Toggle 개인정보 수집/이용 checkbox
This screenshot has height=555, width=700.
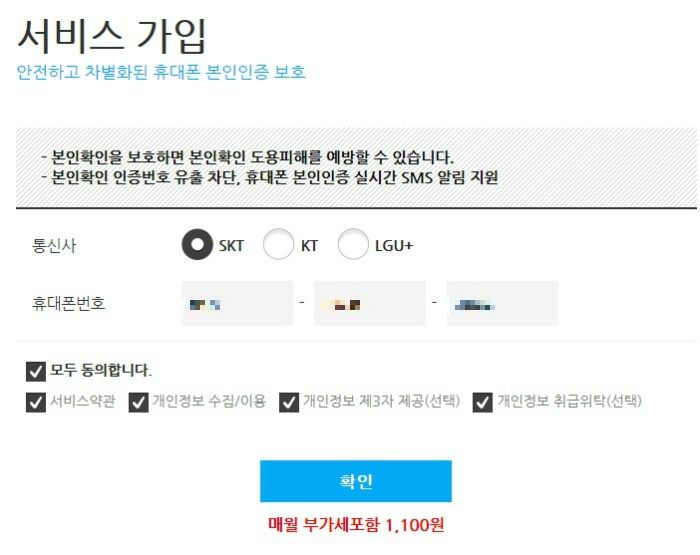coord(138,402)
